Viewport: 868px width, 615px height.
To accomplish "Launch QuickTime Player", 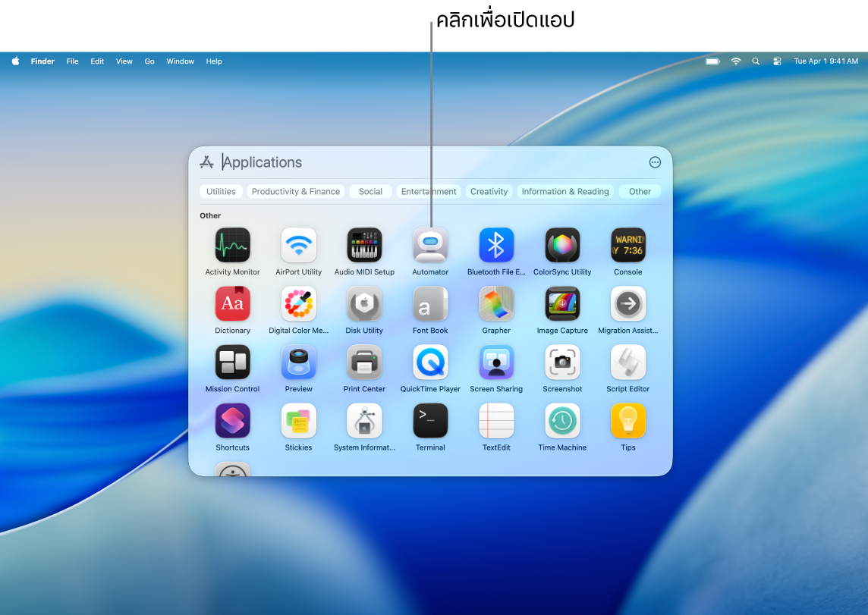I will point(430,362).
